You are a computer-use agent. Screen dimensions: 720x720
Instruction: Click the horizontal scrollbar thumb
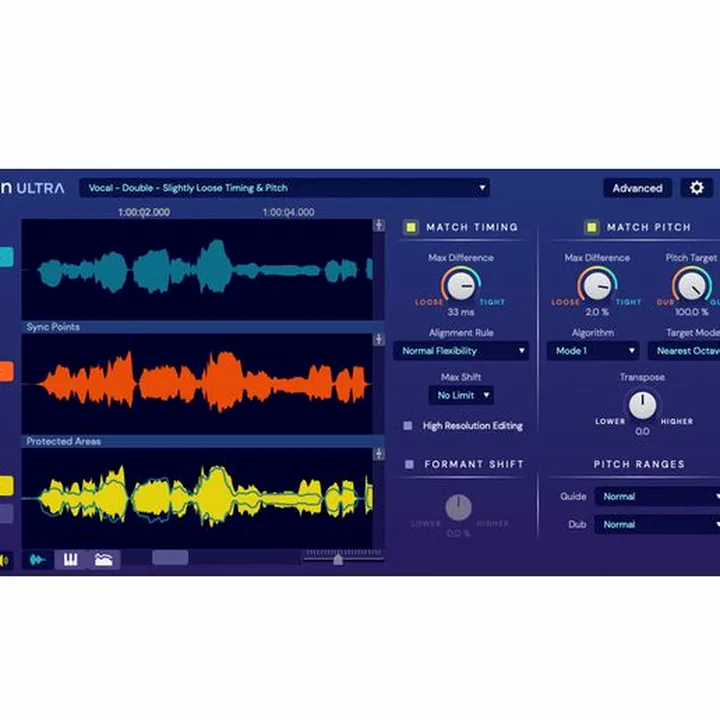coord(170,557)
